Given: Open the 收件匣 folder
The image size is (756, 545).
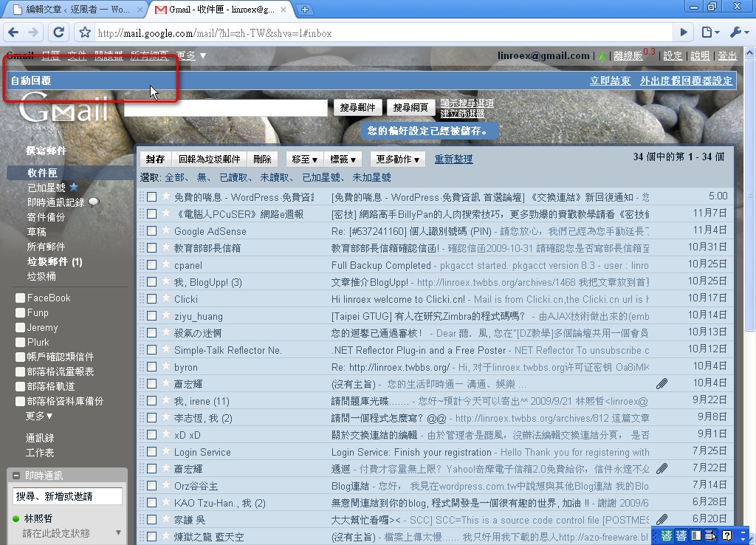Looking at the screenshot, I should 42,173.
